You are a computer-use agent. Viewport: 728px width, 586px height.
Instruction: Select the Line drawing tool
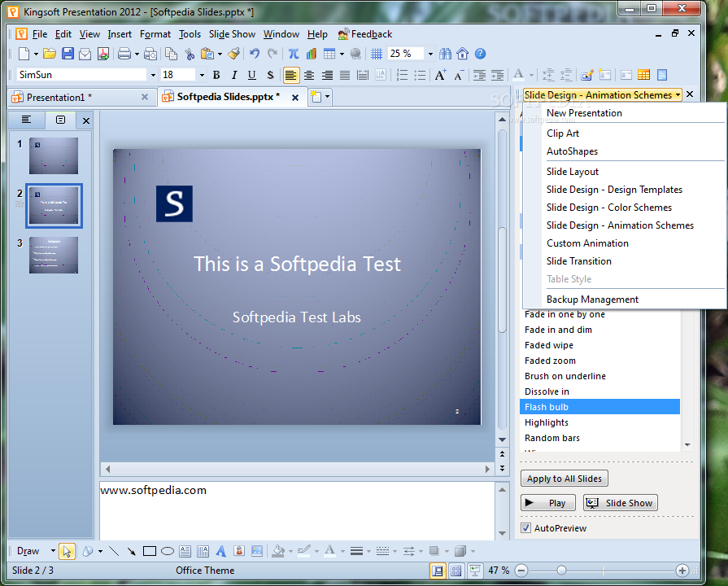[x=114, y=551]
